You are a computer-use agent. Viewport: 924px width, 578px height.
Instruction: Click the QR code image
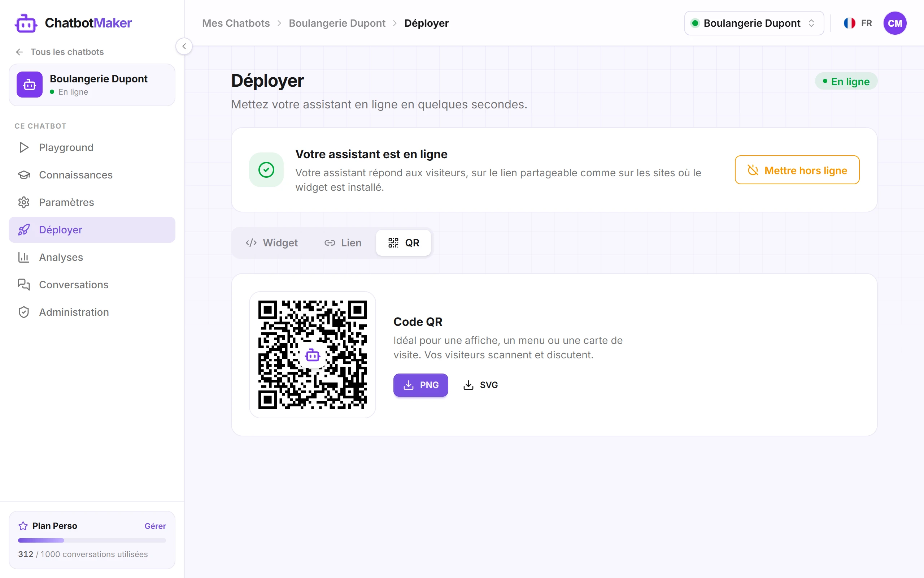312,355
